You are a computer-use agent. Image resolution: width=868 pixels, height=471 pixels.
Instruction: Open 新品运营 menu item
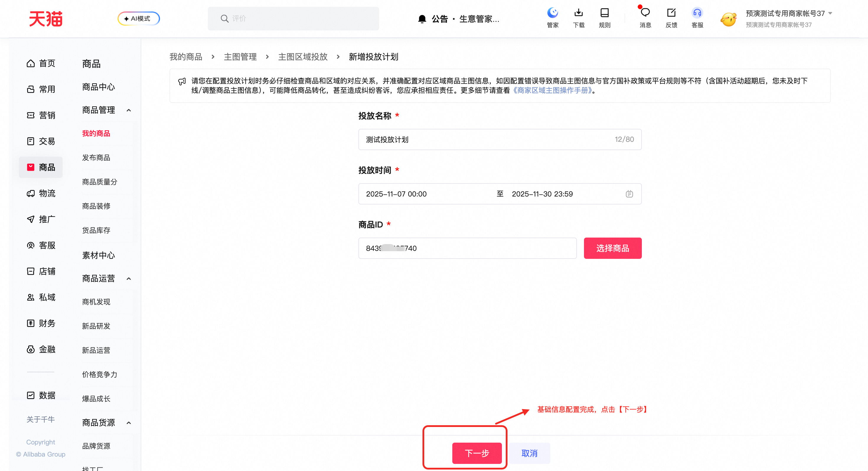[x=96, y=350]
